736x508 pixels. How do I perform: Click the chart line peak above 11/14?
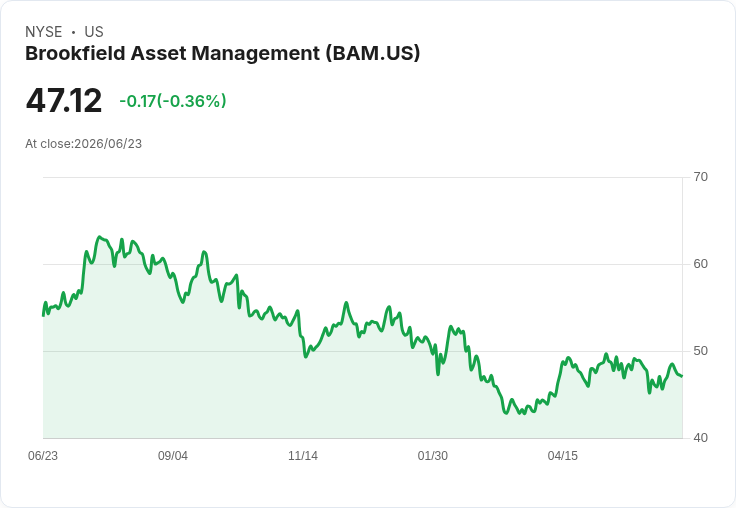point(297,310)
